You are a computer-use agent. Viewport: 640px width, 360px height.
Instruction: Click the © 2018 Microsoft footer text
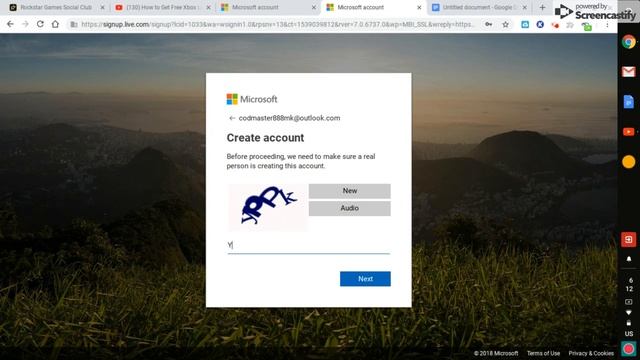(x=496, y=353)
